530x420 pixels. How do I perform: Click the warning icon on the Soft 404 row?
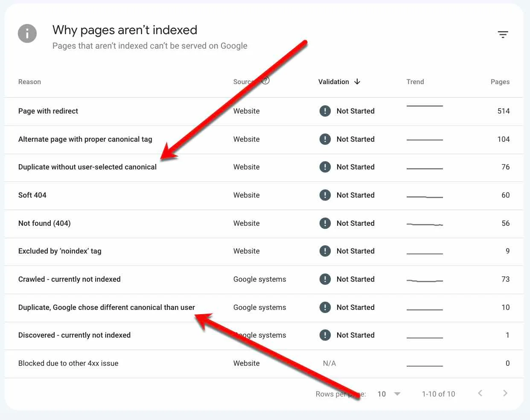(325, 195)
